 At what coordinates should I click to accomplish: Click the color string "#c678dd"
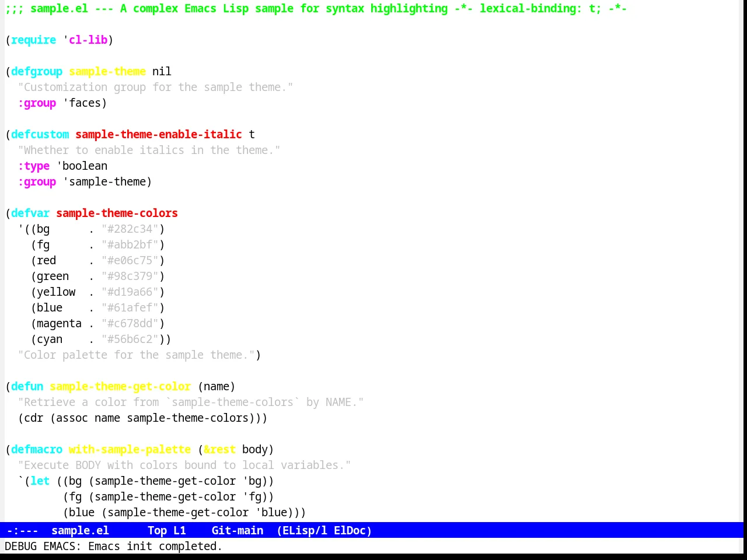130,323
